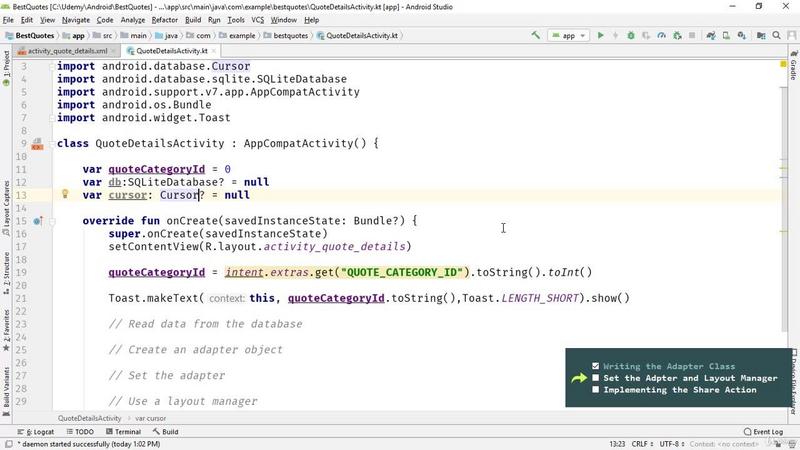Open the 1: Project tool window

click(x=6, y=67)
